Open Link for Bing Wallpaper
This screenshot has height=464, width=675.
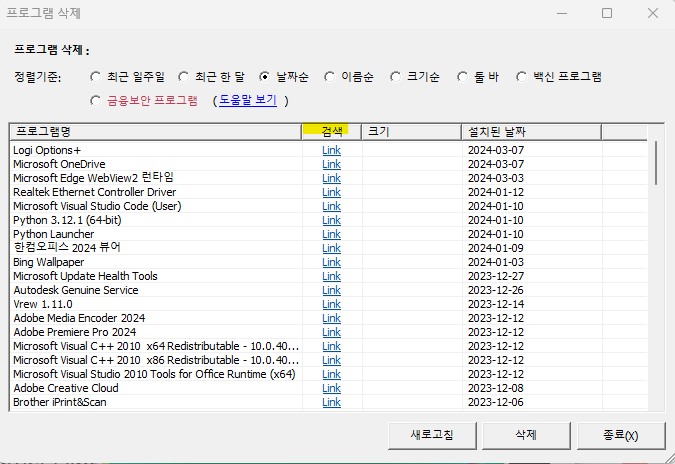331,262
